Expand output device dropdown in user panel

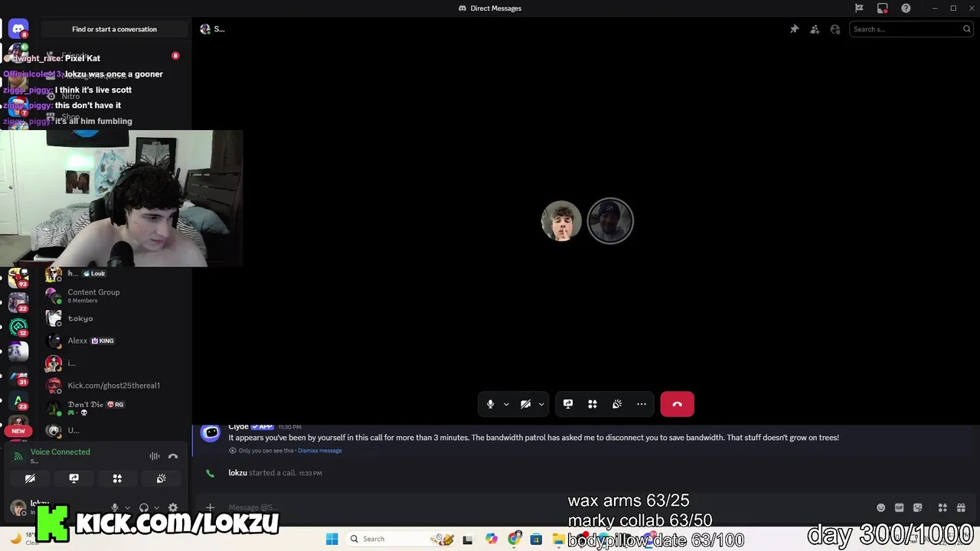click(x=156, y=507)
